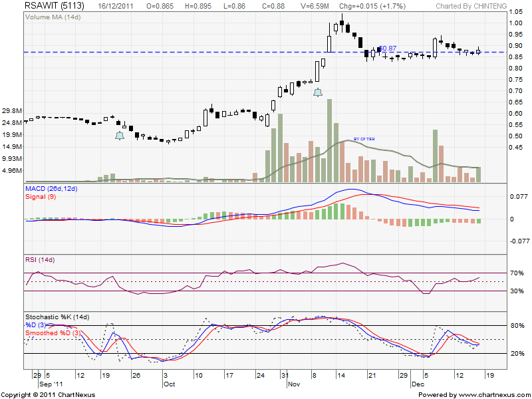The width and height of the screenshot is (532, 399).
Task: Click the BY CP TEH moving average line
Action: point(364,139)
